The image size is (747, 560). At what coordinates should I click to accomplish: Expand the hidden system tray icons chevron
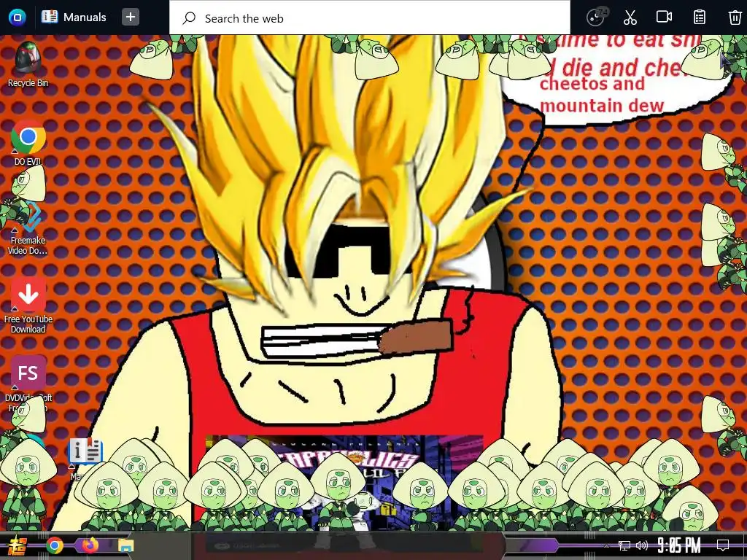click(x=606, y=545)
